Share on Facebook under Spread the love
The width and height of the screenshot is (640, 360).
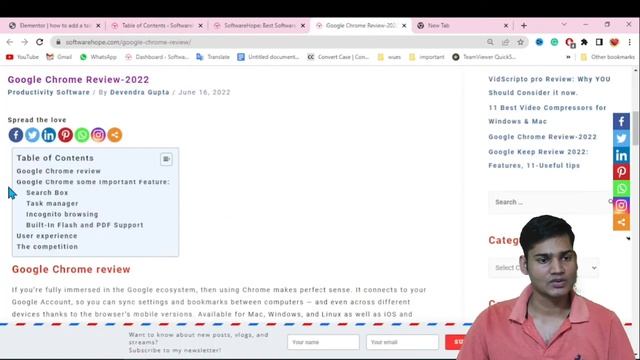pyautogui.click(x=16, y=135)
